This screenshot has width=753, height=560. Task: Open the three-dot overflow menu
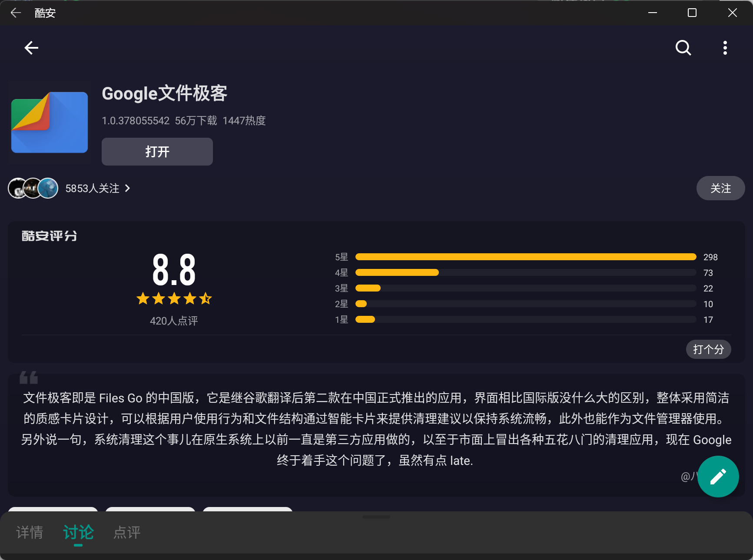(725, 48)
